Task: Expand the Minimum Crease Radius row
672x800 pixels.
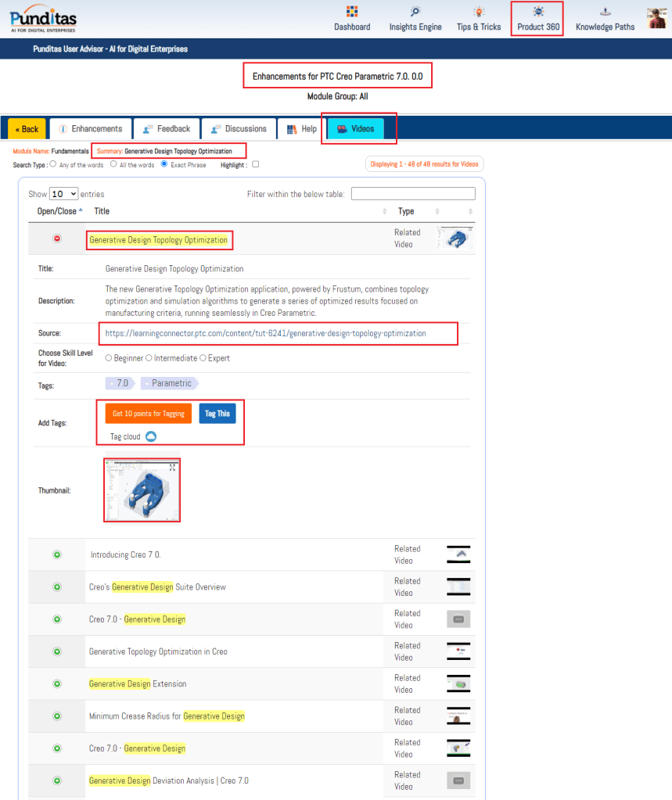Action: pyautogui.click(x=56, y=716)
